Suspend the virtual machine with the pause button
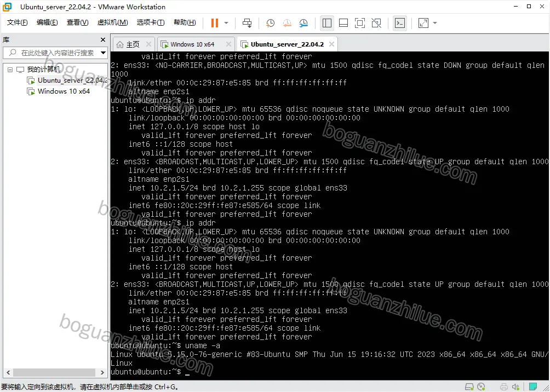This screenshot has height=392, width=550. [215, 23]
